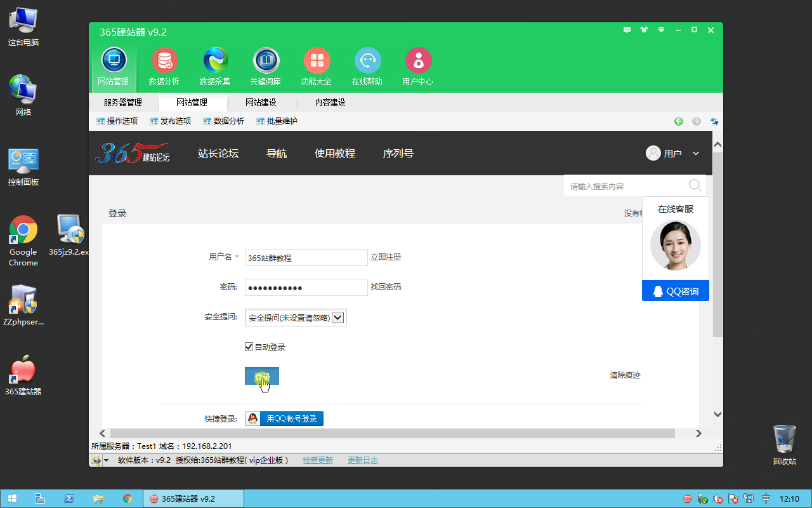This screenshot has height=508, width=812.
Task: Click the green browser back arrow
Action: point(679,121)
